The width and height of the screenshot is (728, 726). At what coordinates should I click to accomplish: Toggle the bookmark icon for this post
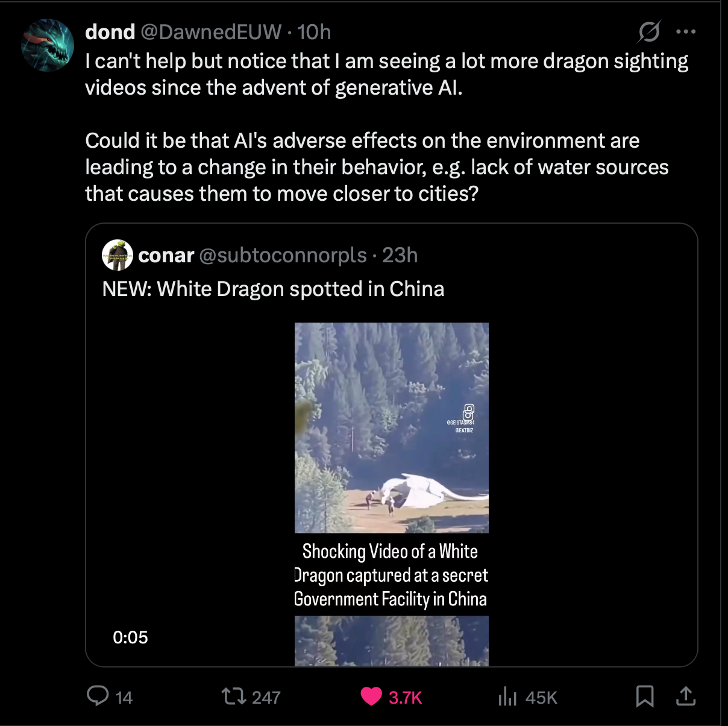pos(645,696)
